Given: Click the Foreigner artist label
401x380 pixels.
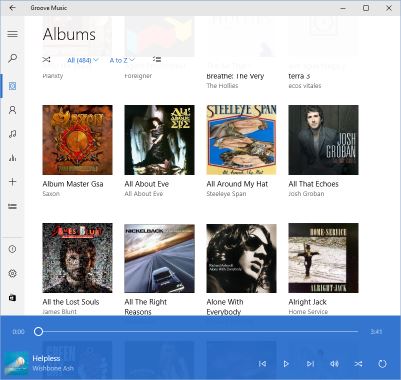Looking at the screenshot, I should click(x=138, y=76).
